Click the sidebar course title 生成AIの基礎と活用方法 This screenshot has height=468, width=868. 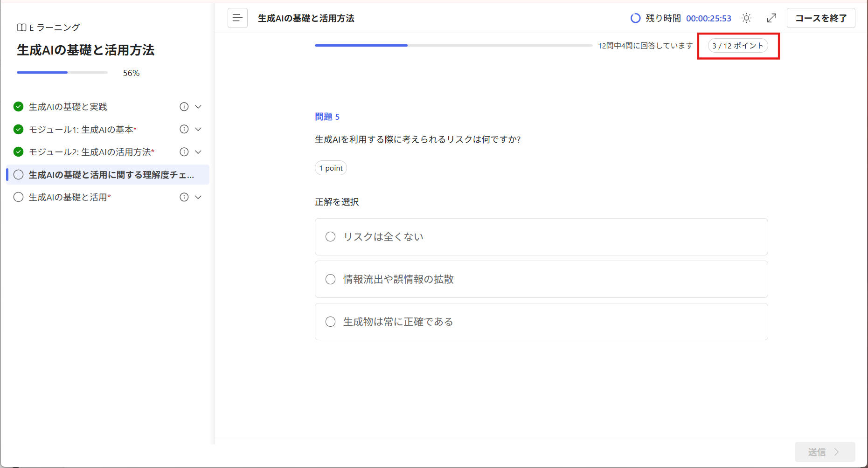point(86,50)
